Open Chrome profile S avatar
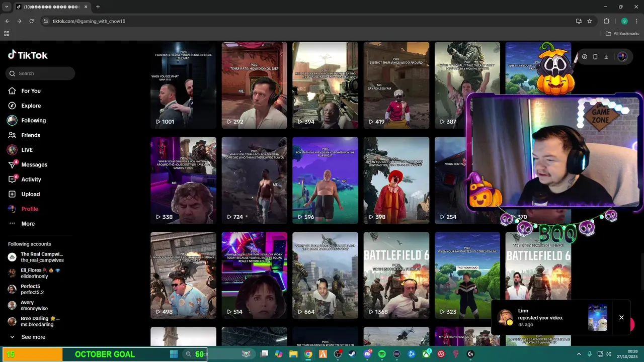644x362 pixels. (624, 21)
